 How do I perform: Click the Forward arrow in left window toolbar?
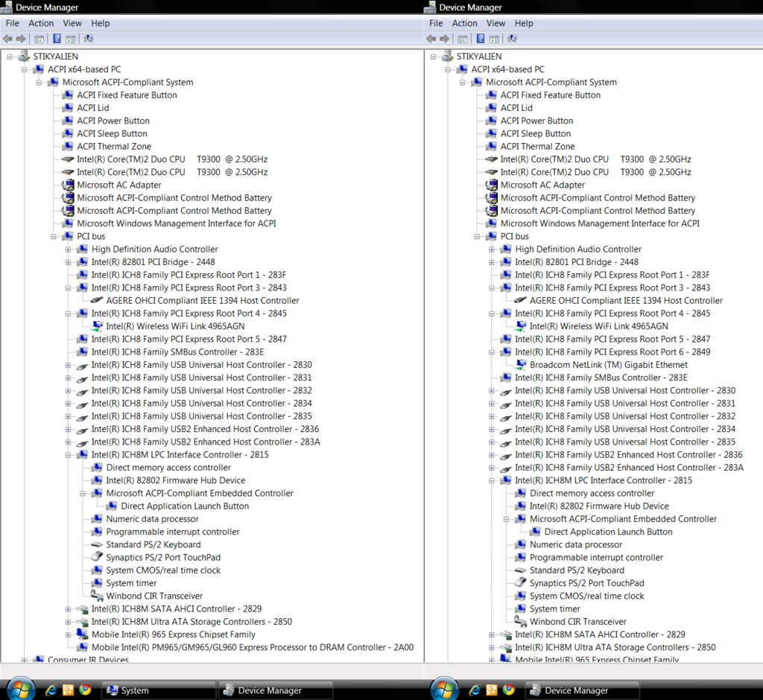click(21, 39)
